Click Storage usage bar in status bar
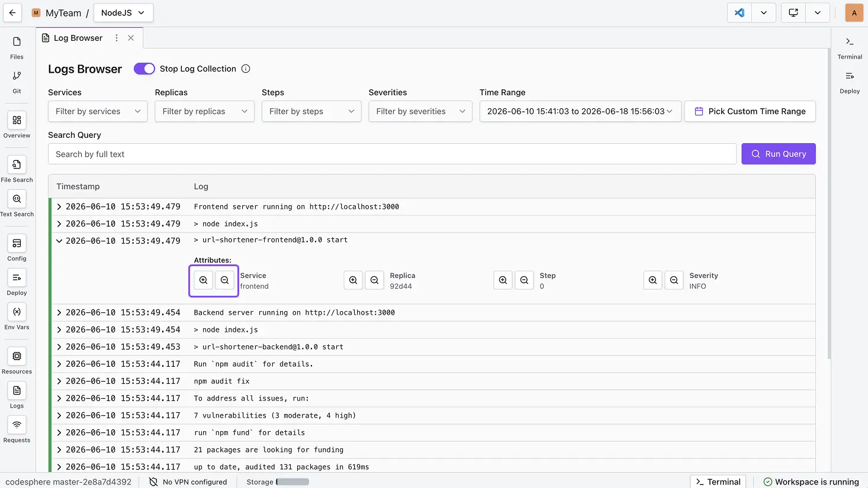The image size is (868, 488). pyautogui.click(x=292, y=481)
